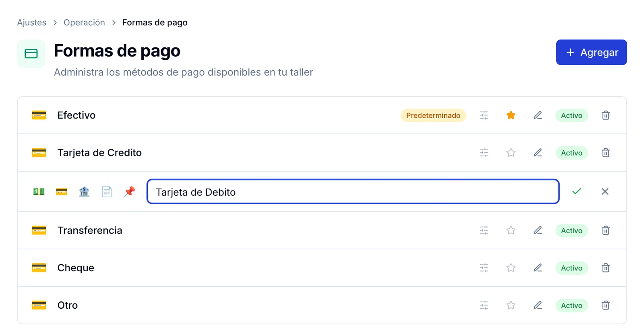The width and height of the screenshot is (644, 332).
Task: Delete the Efectivo payment method
Action: coord(605,115)
